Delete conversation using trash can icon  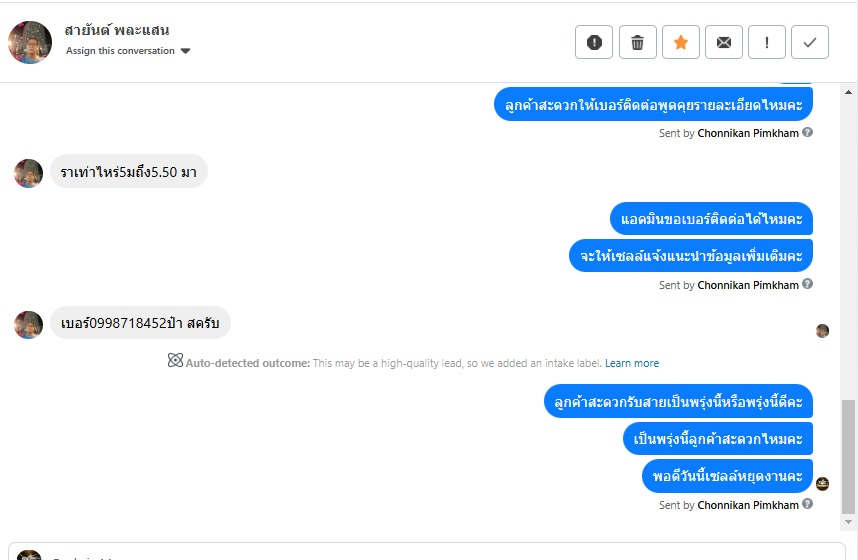tap(637, 42)
